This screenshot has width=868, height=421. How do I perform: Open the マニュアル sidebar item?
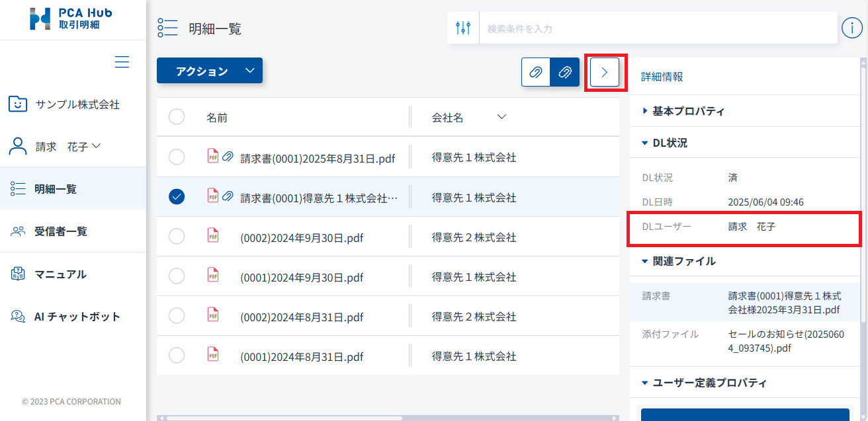[x=60, y=274]
